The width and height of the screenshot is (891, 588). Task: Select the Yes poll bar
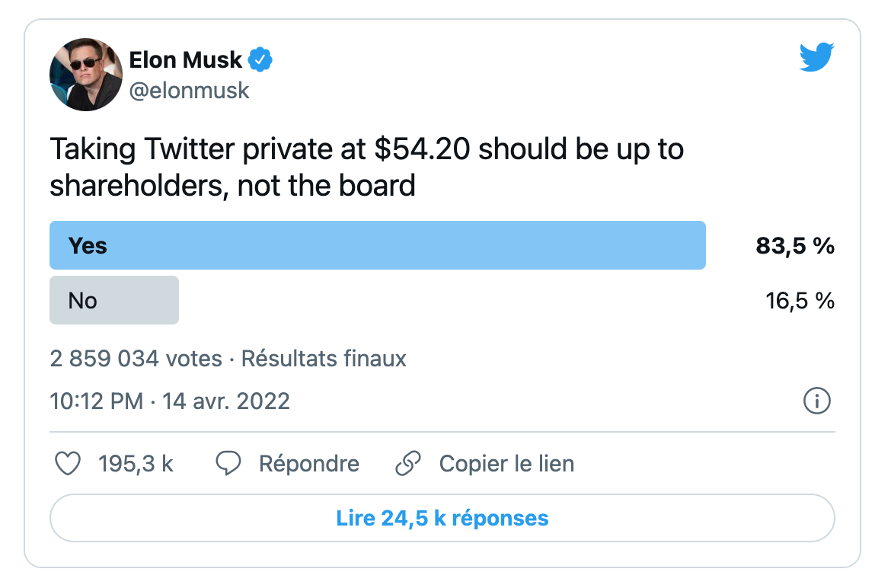click(x=377, y=245)
